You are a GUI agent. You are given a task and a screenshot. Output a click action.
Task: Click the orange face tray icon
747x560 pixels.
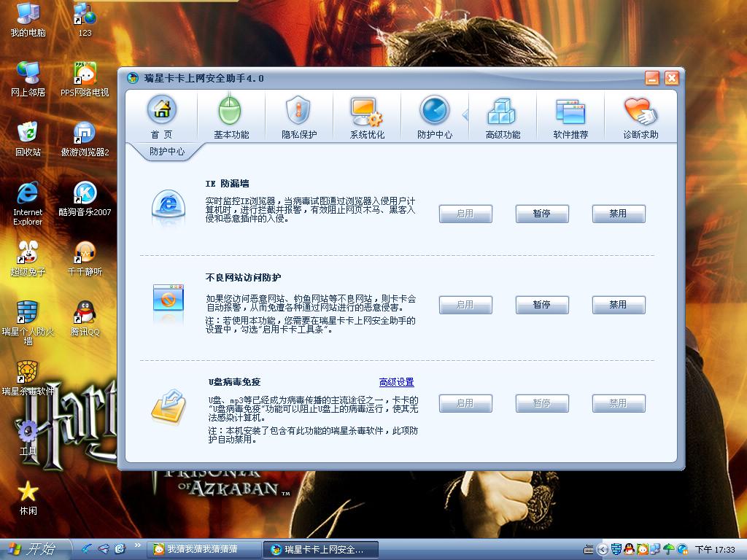pos(642,550)
